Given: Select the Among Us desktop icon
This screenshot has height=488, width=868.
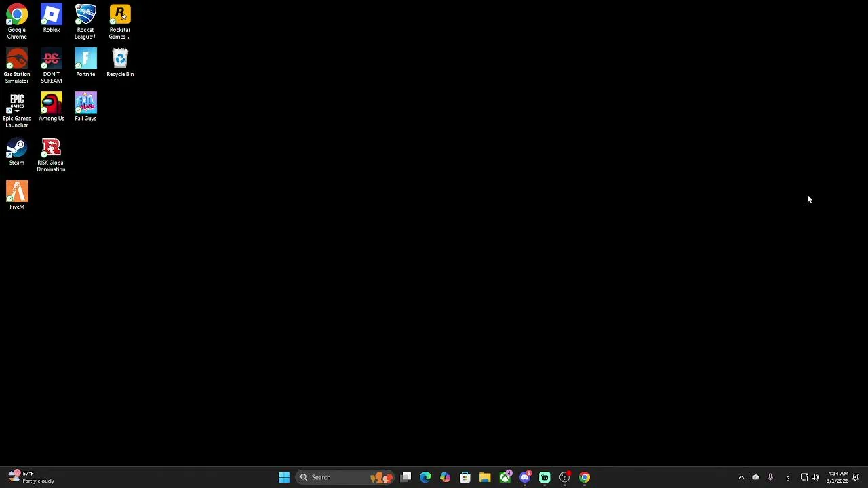Looking at the screenshot, I should tap(52, 107).
